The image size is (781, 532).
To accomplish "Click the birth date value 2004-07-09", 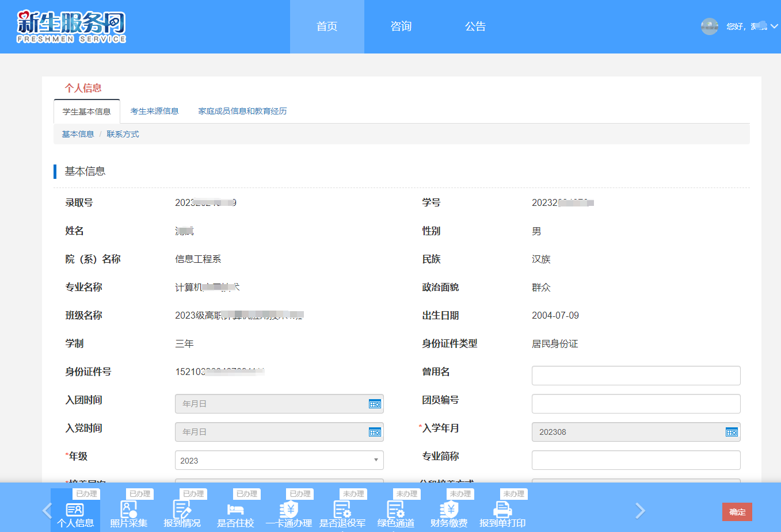I will [x=555, y=316].
